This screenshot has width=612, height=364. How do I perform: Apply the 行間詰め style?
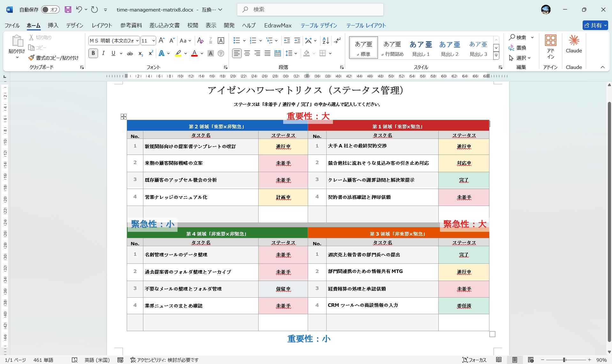point(392,48)
